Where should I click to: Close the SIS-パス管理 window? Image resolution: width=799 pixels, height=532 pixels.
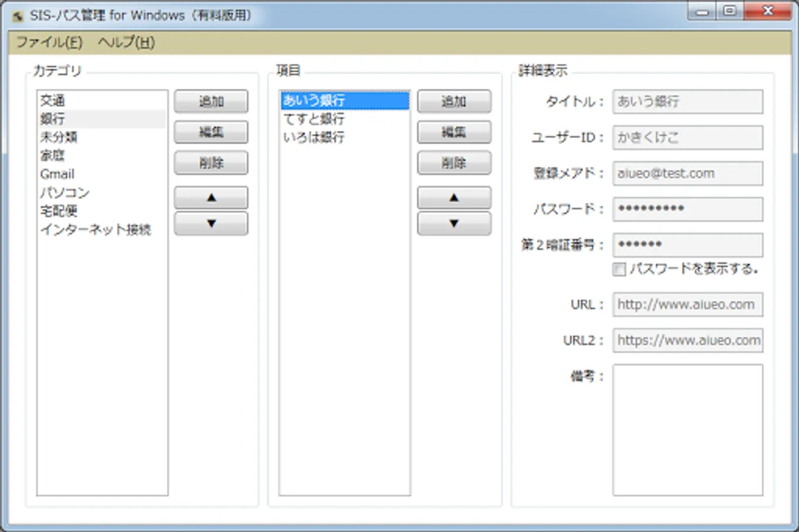click(x=768, y=11)
